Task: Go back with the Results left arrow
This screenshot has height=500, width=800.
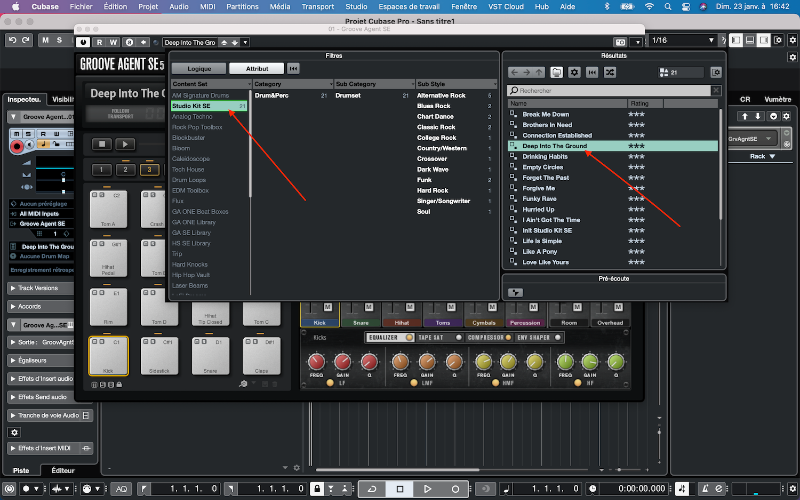Action: [x=514, y=72]
